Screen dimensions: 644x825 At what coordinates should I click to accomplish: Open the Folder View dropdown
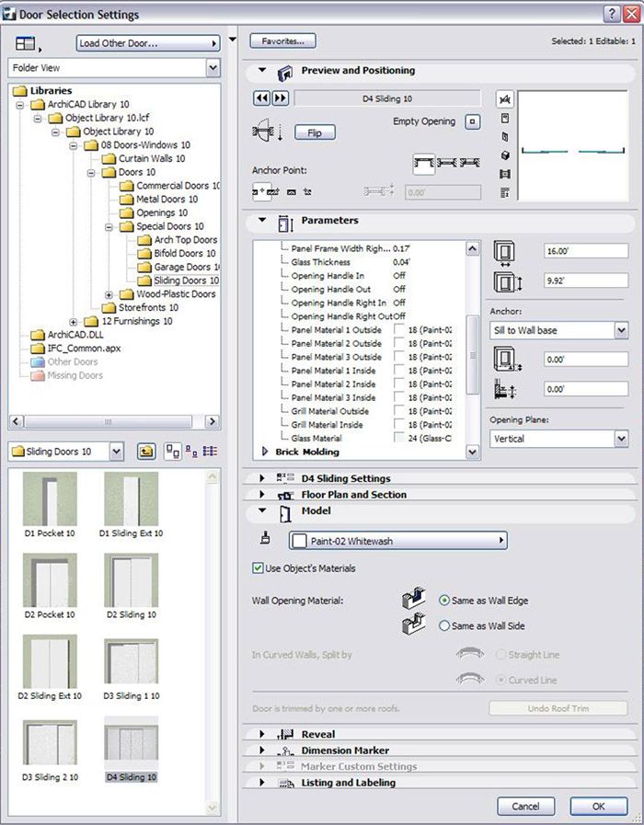114,68
